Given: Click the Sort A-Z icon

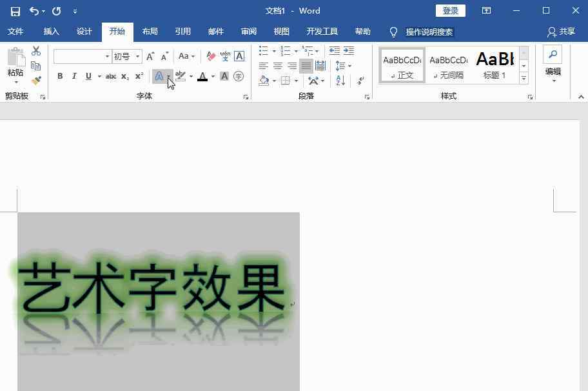Looking at the screenshot, I should (x=341, y=81).
